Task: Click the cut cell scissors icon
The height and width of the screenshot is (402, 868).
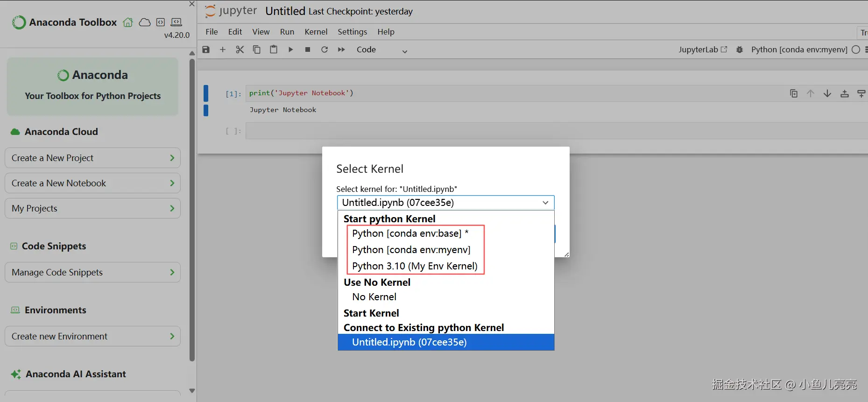Action: pyautogui.click(x=240, y=49)
